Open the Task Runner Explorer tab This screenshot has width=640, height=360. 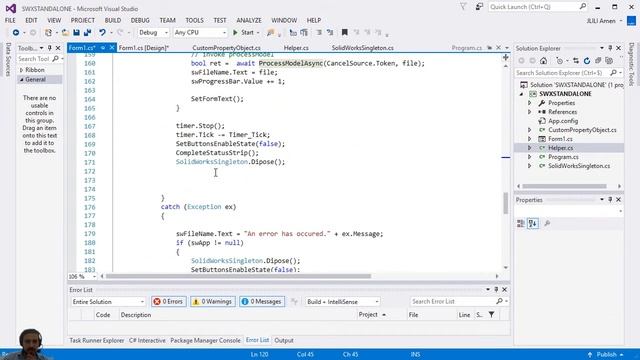coord(97,340)
